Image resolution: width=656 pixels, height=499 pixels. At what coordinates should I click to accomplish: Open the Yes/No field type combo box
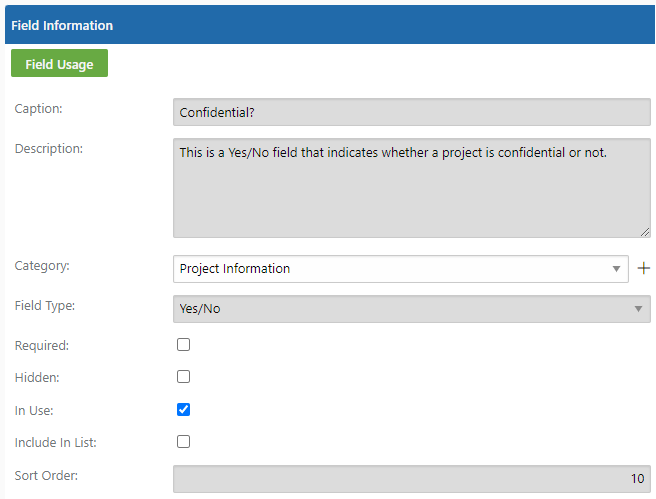click(412, 309)
